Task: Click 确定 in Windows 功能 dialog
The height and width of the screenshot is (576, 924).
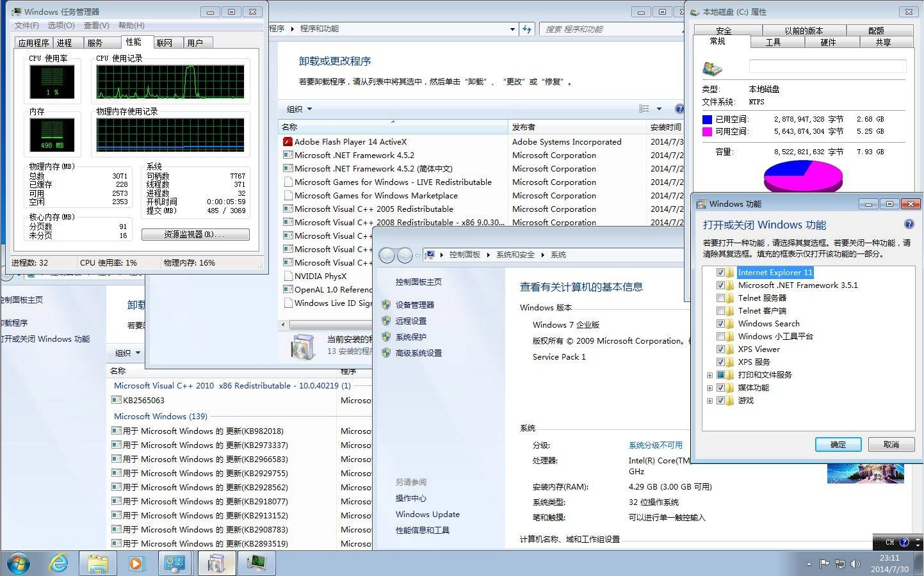Action: coord(838,445)
